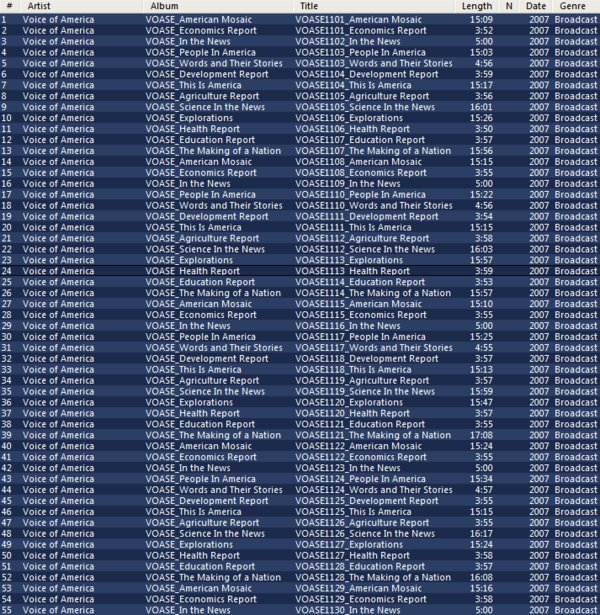The image size is (600, 615).
Task: Select title VOASE1126_Science In the News
Action: coord(365,534)
